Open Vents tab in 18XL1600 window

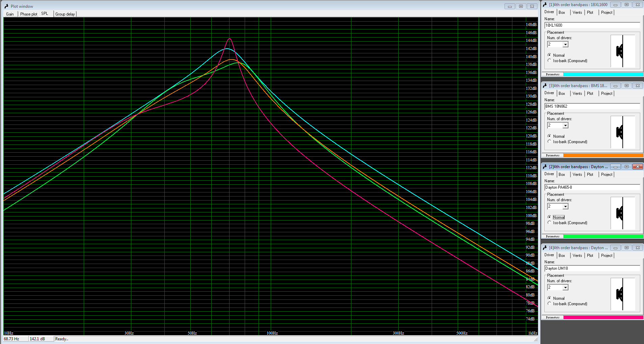[x=577, y=12]
